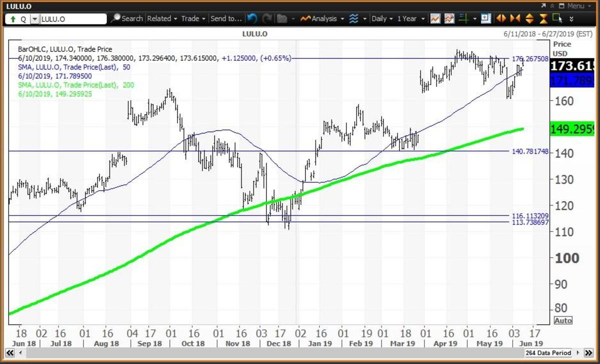Click the plus box zoom icon
The width and height of the screenshot is (600, 364).
[x=486, y=18]
